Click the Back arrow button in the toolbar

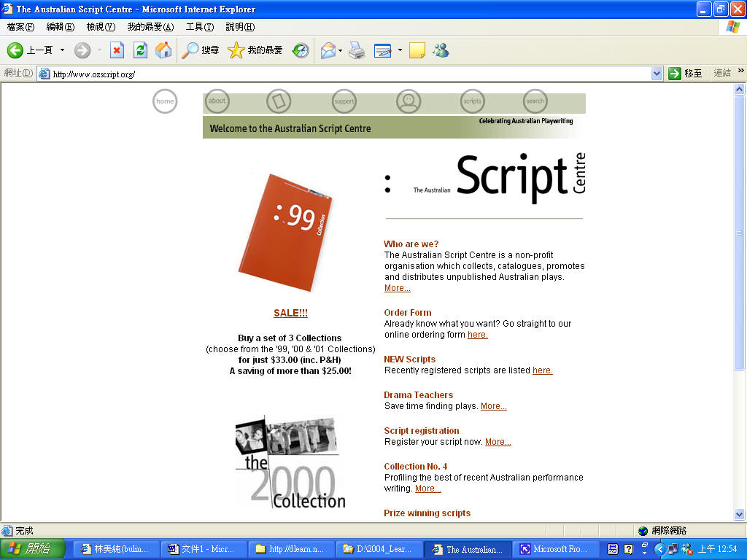pos(15,50)
